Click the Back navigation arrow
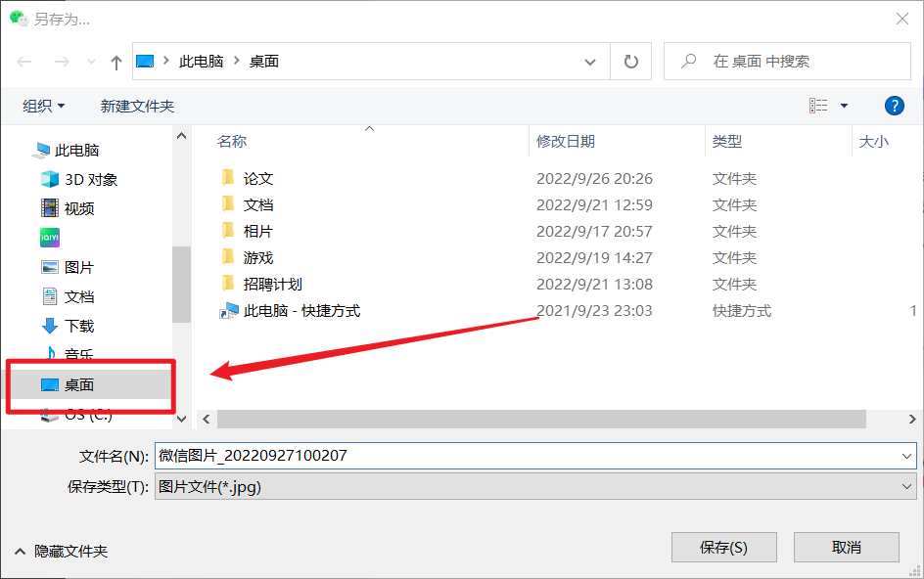 pos(24,62)
